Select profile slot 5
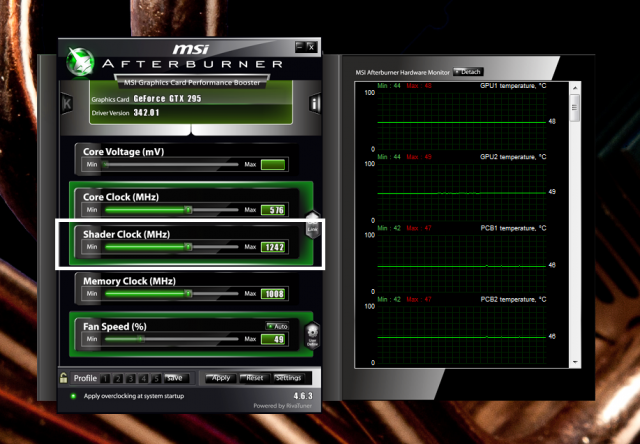 point(155,378)
